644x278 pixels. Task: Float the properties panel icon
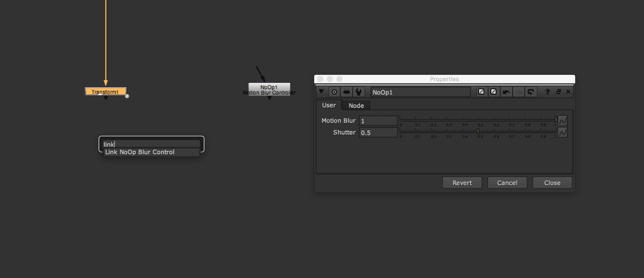558,92
